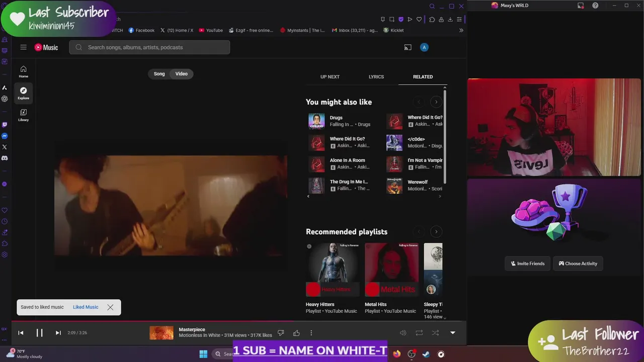644x362 pixels.
Task: Open Kicklet bookmark
Action: [x=393, y=30]
